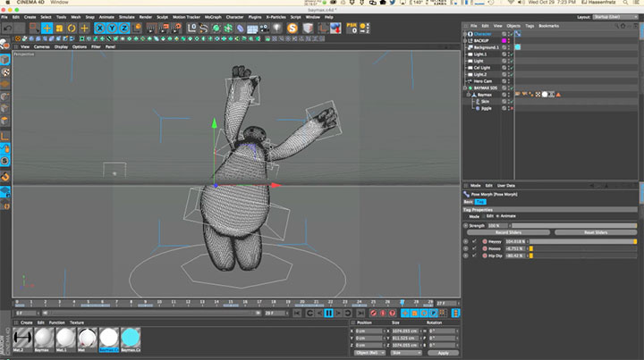Render the view with first clapperboard icon

pyautogui.click(x=151, y=29)
